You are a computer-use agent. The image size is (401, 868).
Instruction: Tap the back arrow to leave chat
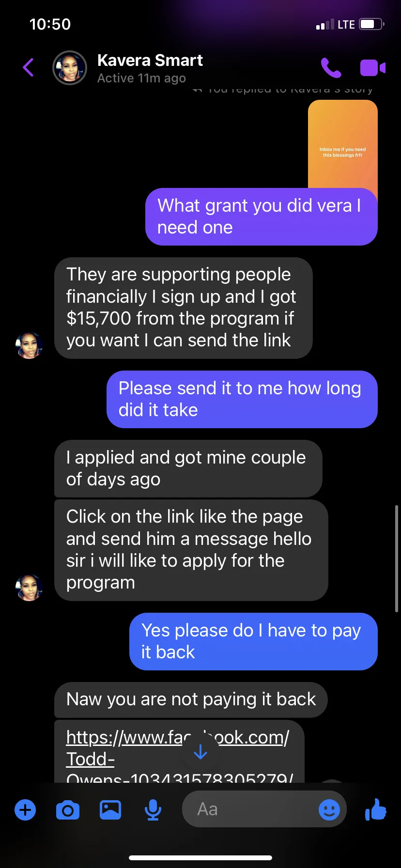click(x=29, y=67)
